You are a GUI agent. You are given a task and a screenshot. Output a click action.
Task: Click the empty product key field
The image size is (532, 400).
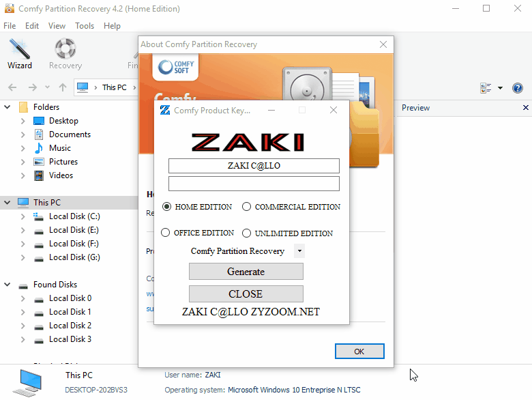tap(254, 184)
